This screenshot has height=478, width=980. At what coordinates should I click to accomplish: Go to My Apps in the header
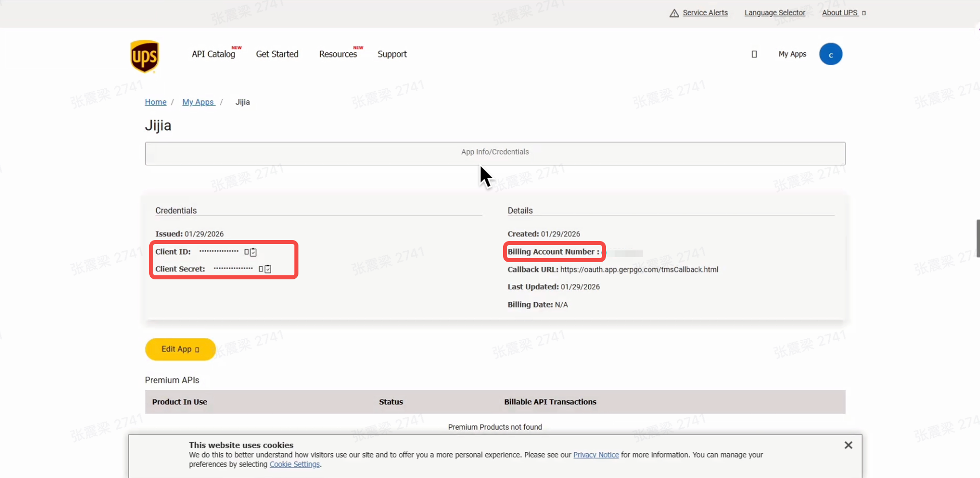pos(792,54)
